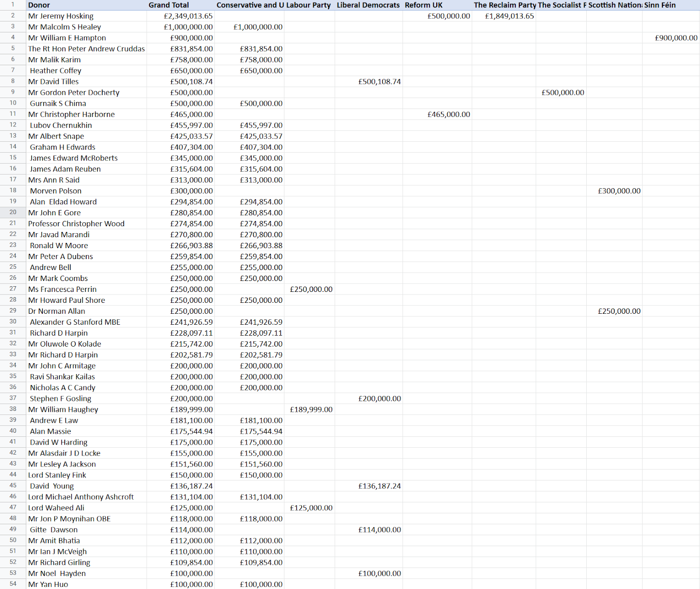Select the Mr William E Hampton cell
This screenshot has width=700, height=589.
tap(86, 38)
